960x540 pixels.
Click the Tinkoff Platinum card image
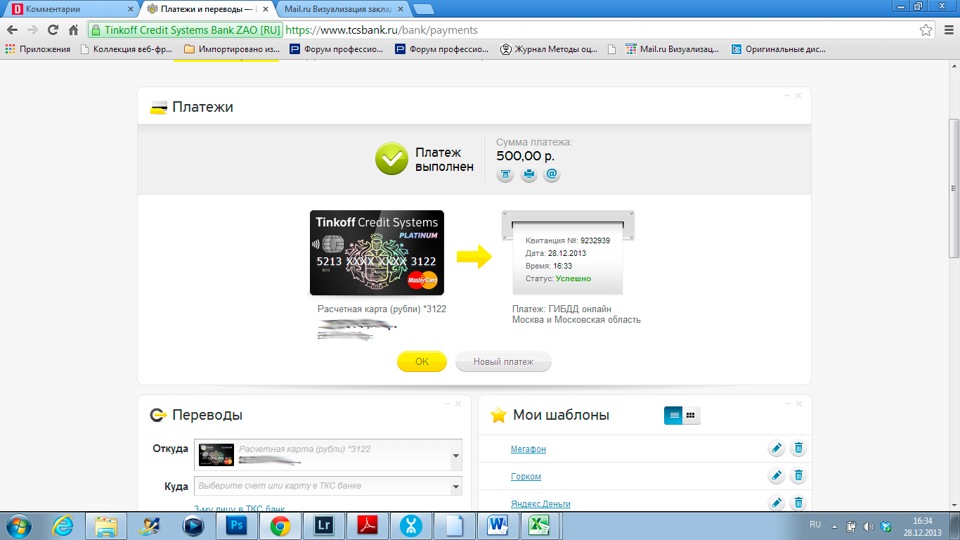tap(377, 253)
